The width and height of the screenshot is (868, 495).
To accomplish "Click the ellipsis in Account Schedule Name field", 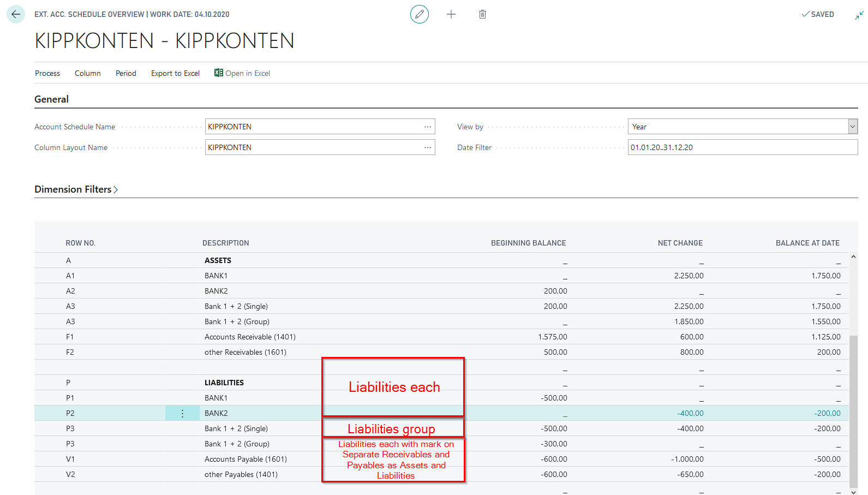I will coord(427,127).
